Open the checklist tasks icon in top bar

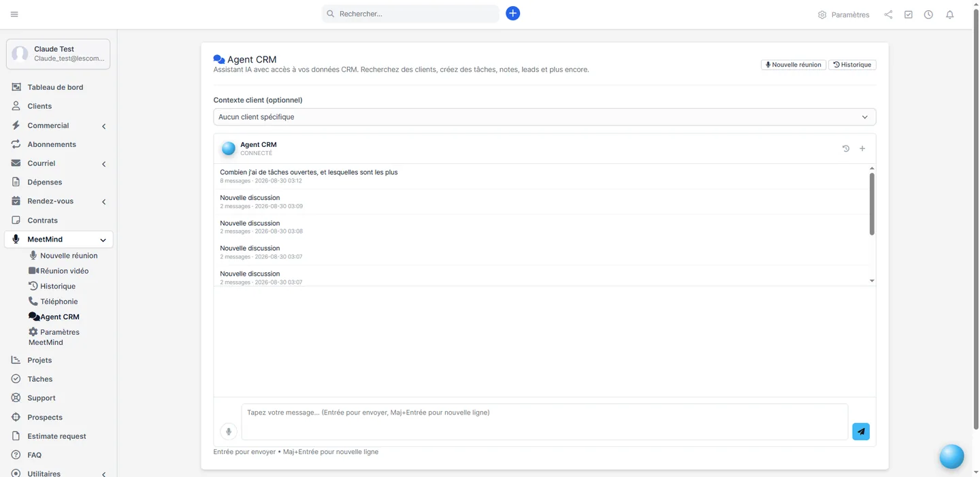909,14
